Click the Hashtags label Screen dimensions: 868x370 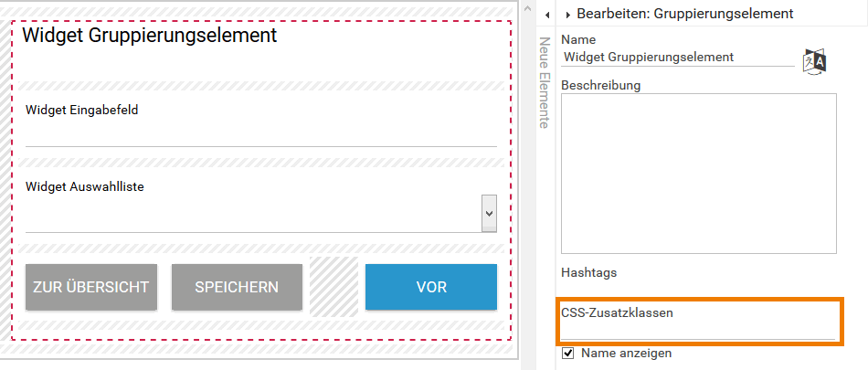[589, 272]
